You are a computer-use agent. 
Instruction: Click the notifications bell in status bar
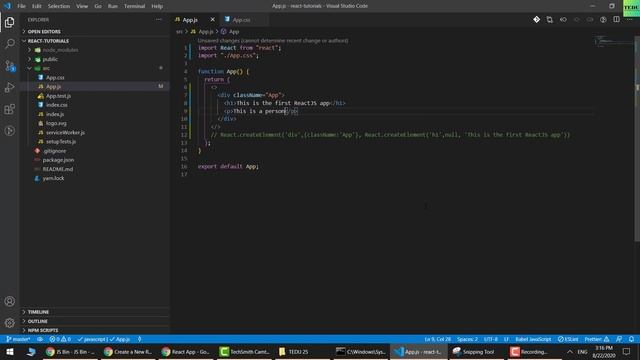click(x=631, y=339)
